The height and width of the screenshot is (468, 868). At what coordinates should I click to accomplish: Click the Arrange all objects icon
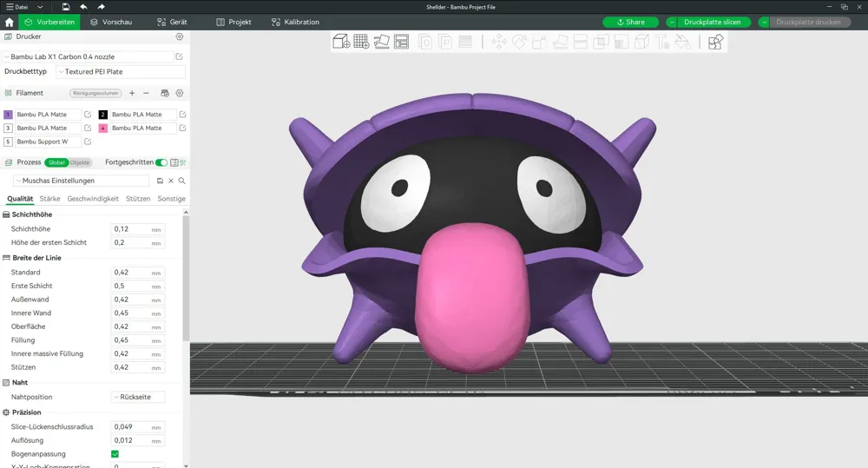401,42
